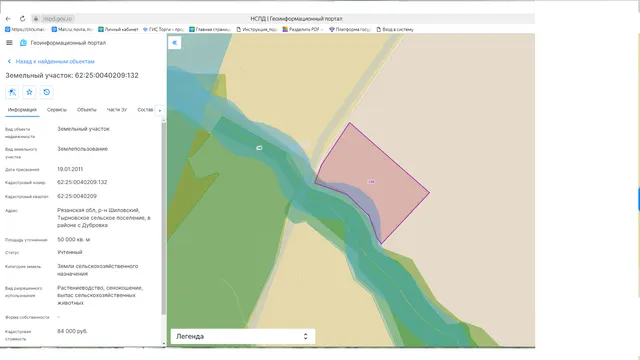640x360 pixels.
Task: Switch to the Состав tab
Action: 145,110
